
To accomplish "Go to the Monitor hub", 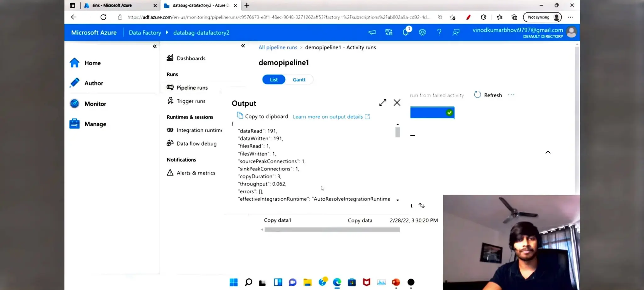I will tap(88, 104).
